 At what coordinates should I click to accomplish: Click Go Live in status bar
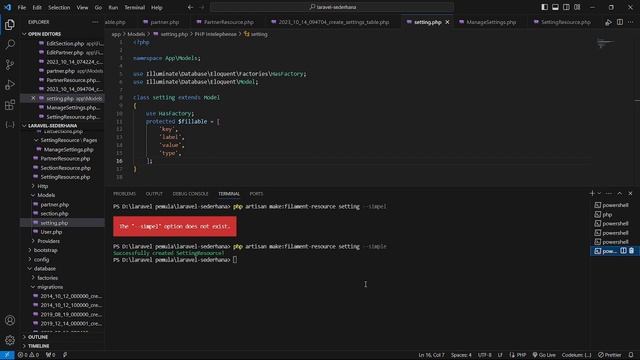pos(544,355)
